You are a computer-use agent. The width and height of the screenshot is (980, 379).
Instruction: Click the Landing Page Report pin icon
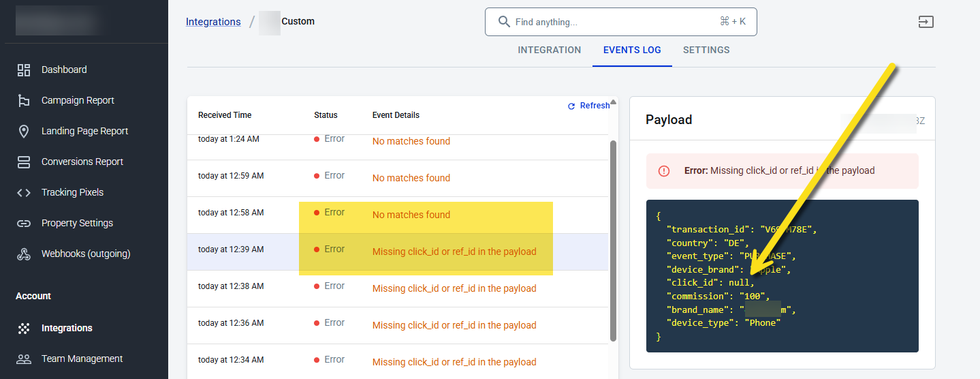24,131
